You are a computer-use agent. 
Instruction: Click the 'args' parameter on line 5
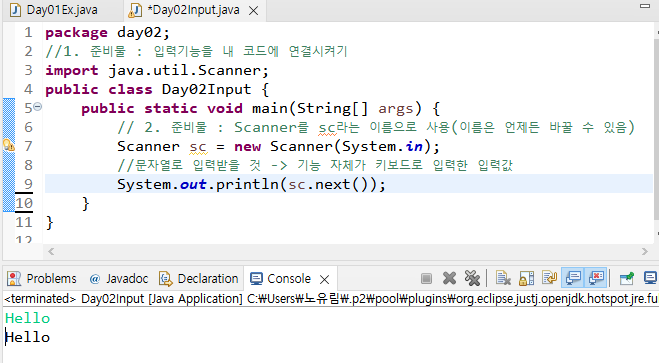click(395, 109)
